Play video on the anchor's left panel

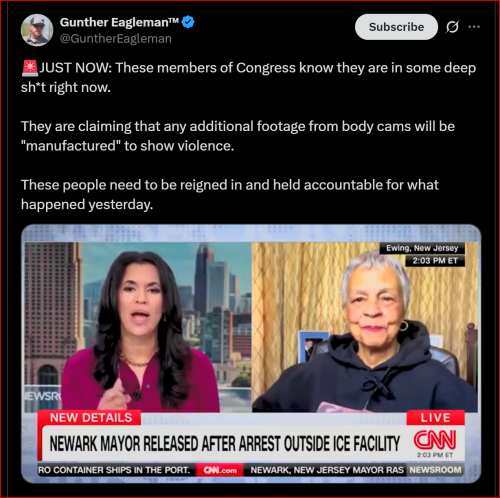tap(138, 327)
